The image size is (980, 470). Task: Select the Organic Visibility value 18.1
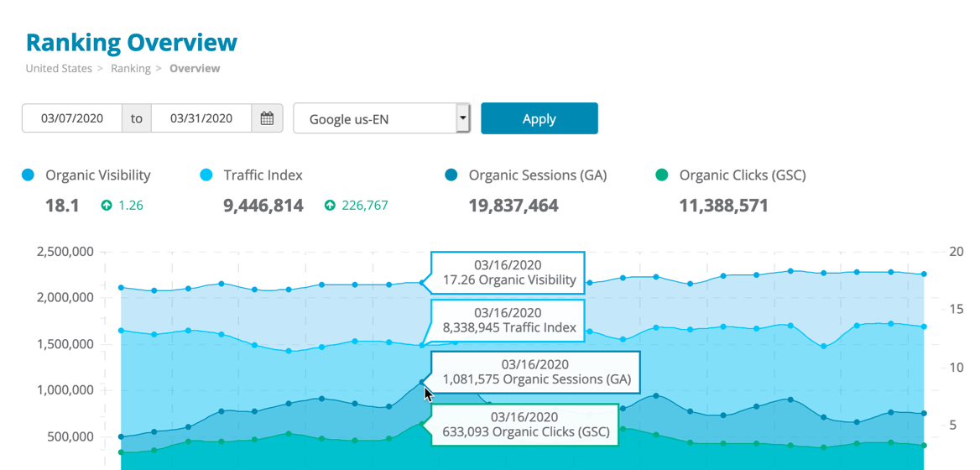(x=62, y=206)
